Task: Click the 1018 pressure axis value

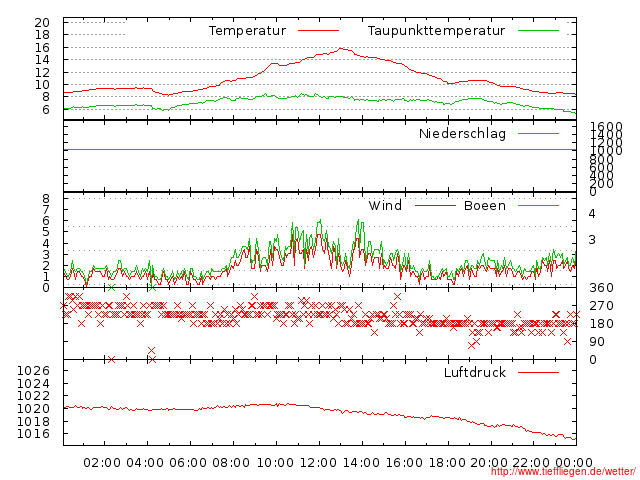Action: [x=33, y=421]
